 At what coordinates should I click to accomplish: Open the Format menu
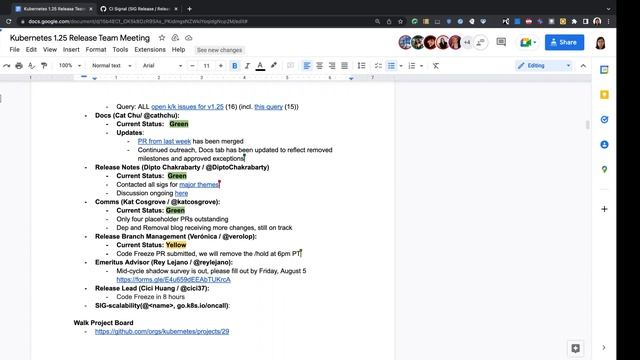point(96,50)
